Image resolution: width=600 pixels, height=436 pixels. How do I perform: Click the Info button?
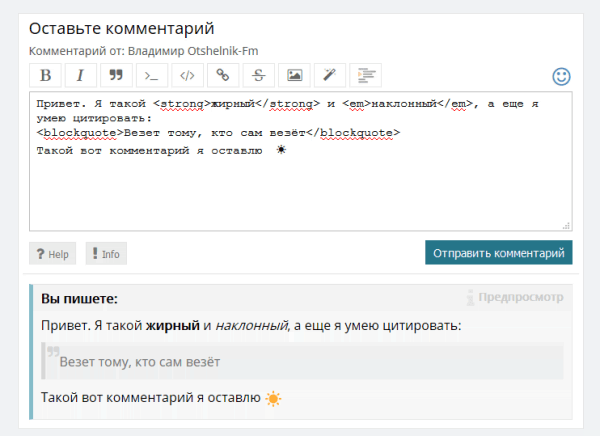pos(106,254)
